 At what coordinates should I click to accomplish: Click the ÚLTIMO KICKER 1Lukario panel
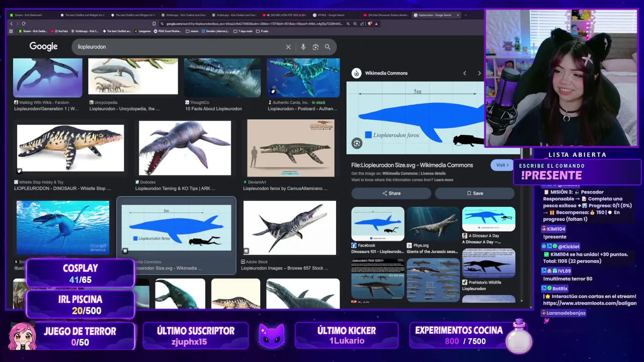(x=347, y=336)
